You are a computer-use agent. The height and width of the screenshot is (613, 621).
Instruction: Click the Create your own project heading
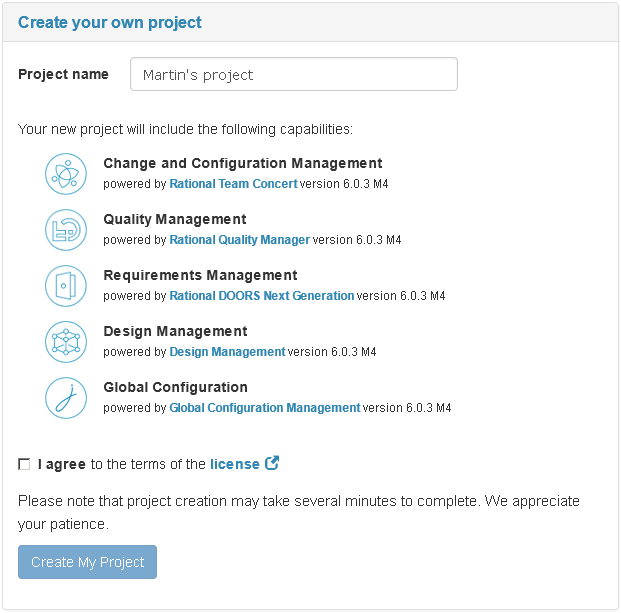click(x=110, y=23)
